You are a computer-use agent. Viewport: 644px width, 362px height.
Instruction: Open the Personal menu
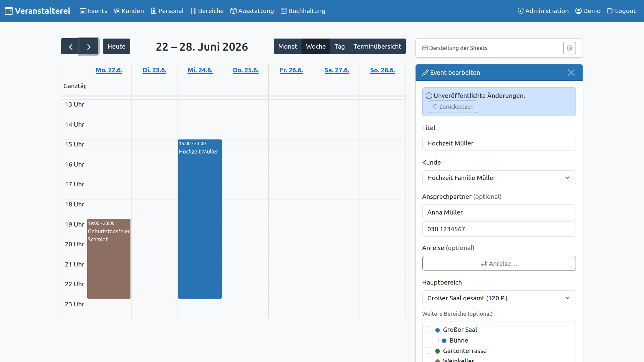tap(167, 11)
